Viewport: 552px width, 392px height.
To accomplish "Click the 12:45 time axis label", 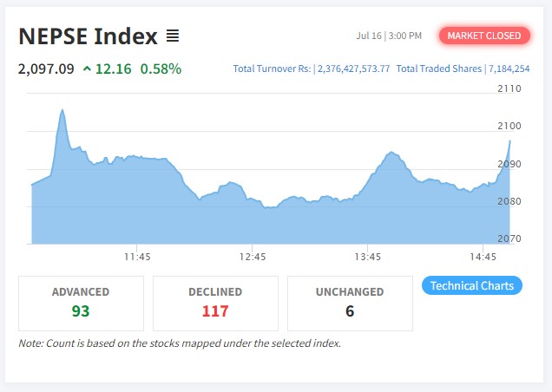I will click(253, 257).
